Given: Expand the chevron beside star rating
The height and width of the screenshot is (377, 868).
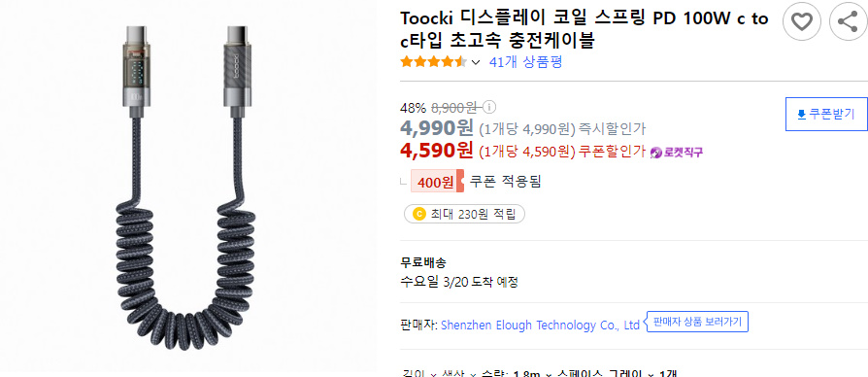Looking at the screenshot, I should click(x=476, y=62).
